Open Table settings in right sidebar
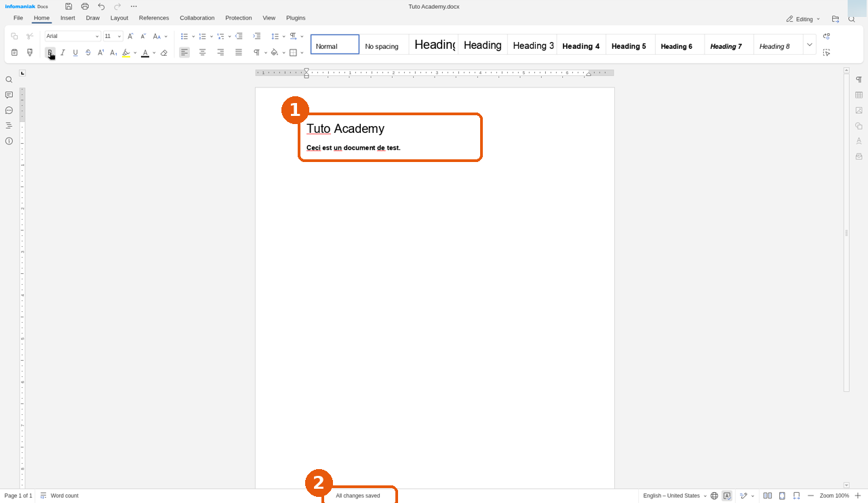 tap(859, 95)
